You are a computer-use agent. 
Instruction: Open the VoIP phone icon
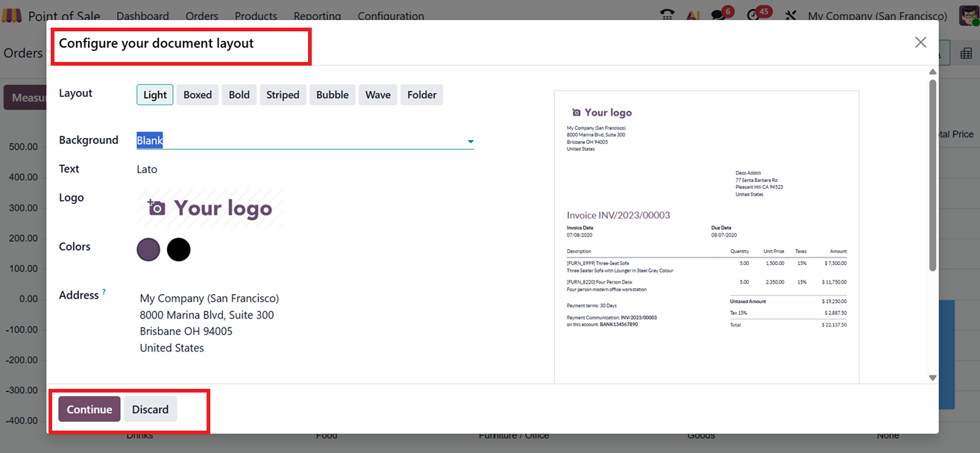667,16
